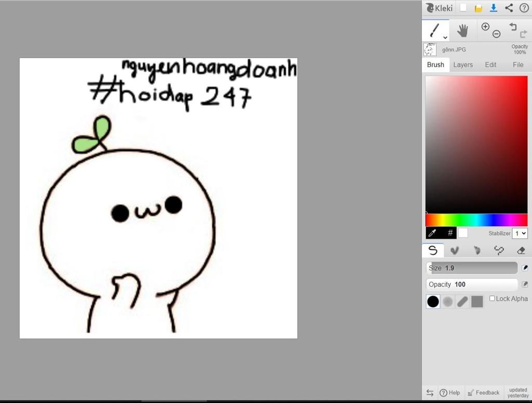Enable the Lock Alpha checkbox
Image resolution: width=532 pixels, height=403 pixels.
click(x=493, y=298)
